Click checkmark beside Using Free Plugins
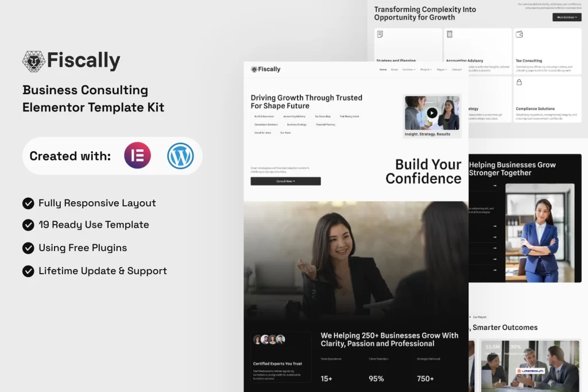 pyautogui.click(x=28, y=248)
